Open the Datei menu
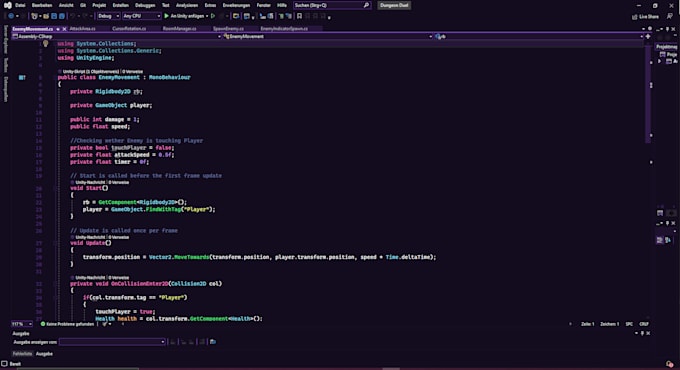 tap(20, 5)
